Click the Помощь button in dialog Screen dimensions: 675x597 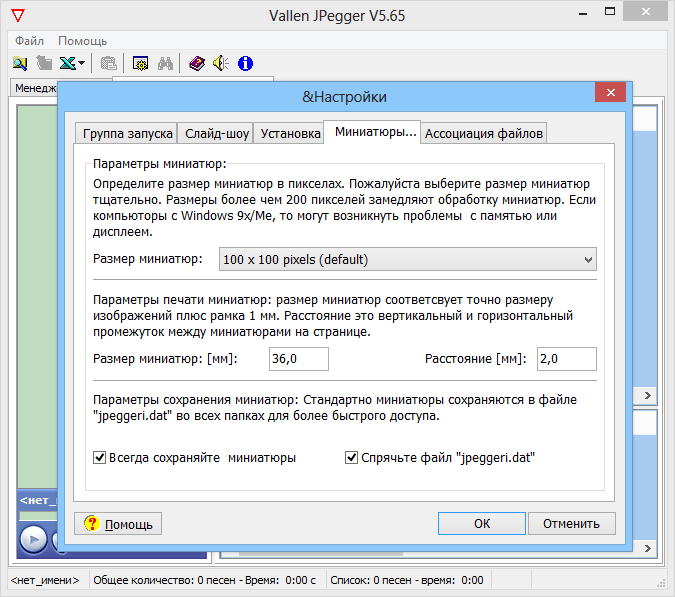118,524
